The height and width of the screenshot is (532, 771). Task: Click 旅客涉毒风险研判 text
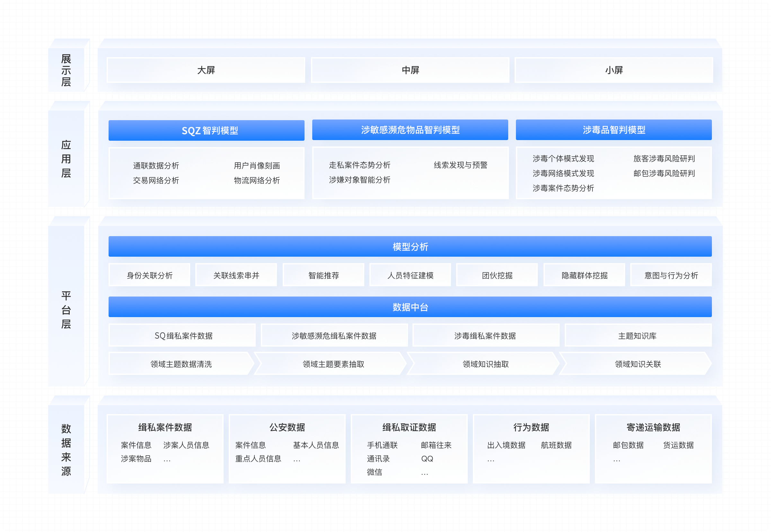pyautogui.click(x=664, y=158)
